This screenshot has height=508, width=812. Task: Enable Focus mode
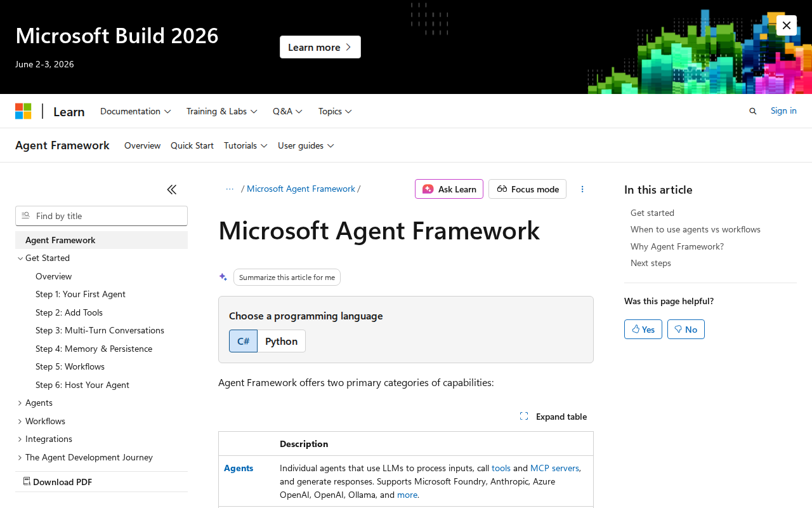point(527,189)
